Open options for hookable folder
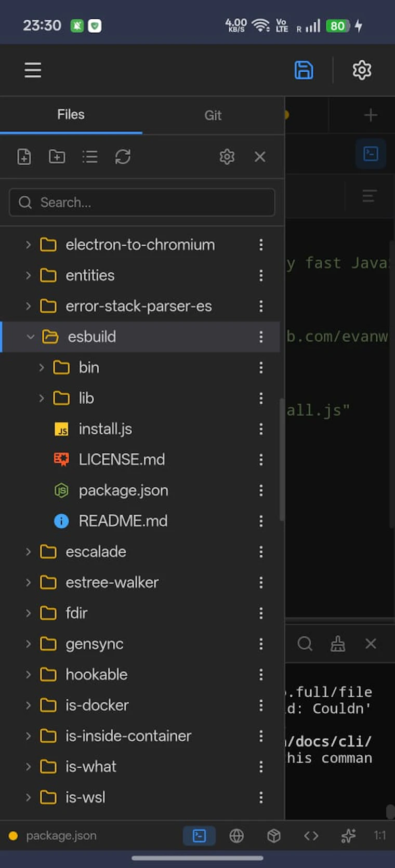 (x=261, y=674)
